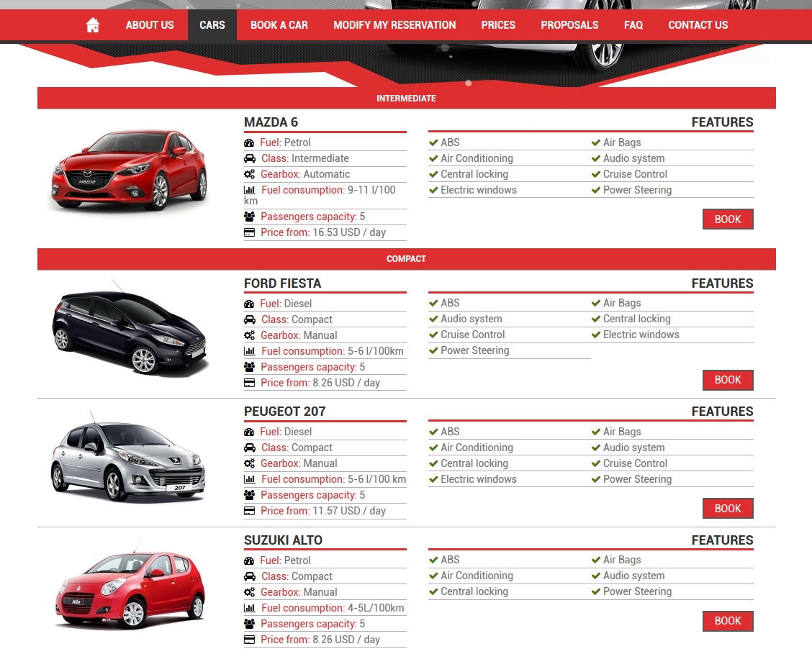Image resolution: width=812 pixels, height=654 pixels.
Task: Click the Ford Fiesta title
Action: pyautogui.click(x=283, y=283)
